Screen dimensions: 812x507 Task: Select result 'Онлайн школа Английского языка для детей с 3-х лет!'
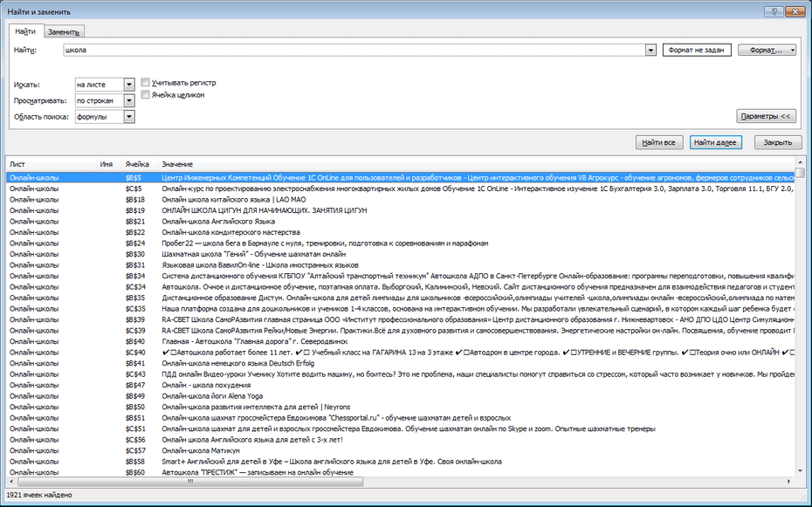[400, 440]
